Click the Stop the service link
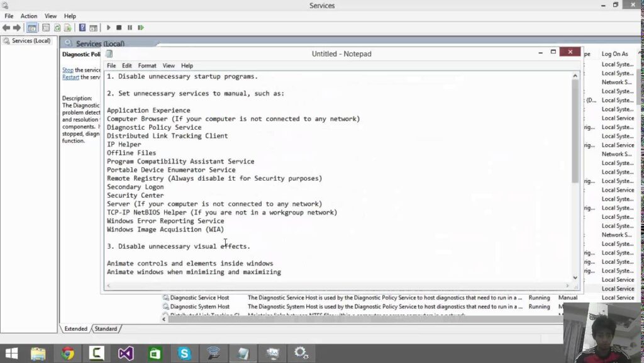644x363 pixels. 68,70
